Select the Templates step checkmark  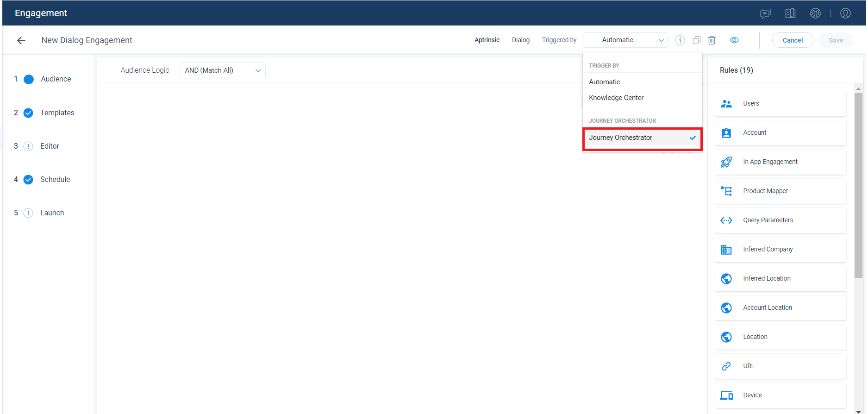tap(28, 113)
